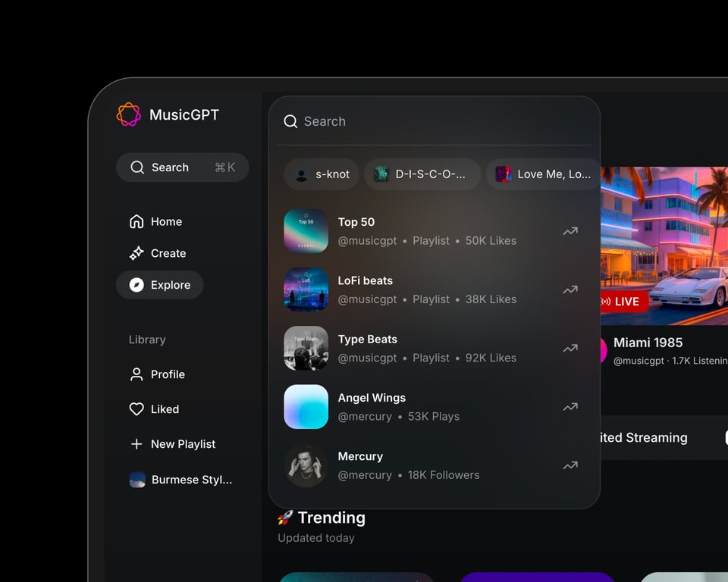Screen dimensions: 728x582
Task: Click trending arrow on Type Beats row
Action: coord(570,348)
